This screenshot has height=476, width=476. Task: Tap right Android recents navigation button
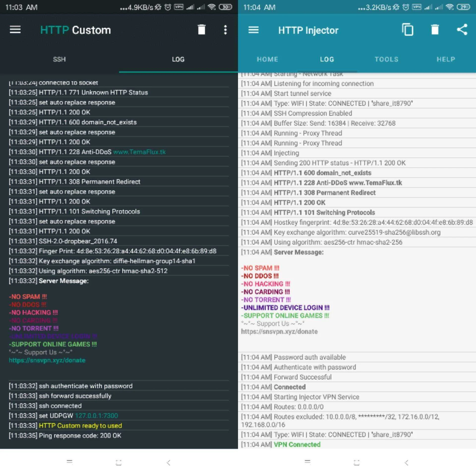307,462
